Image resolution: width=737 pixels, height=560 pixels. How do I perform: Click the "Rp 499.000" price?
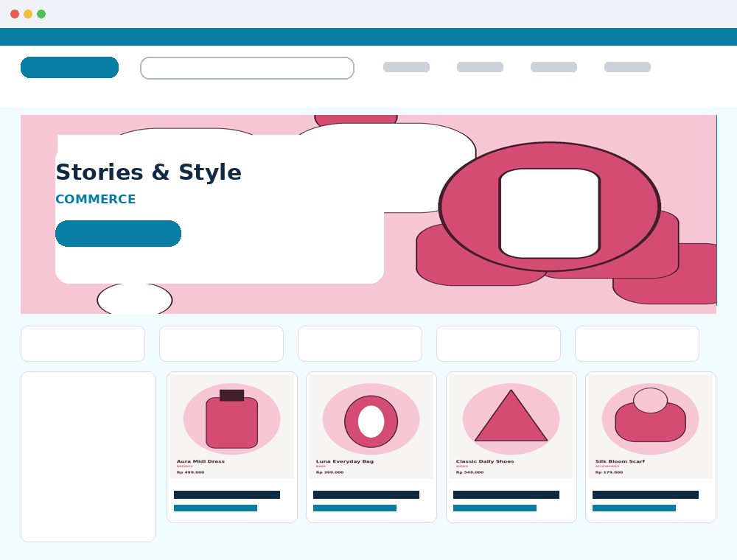click(190, 472)
